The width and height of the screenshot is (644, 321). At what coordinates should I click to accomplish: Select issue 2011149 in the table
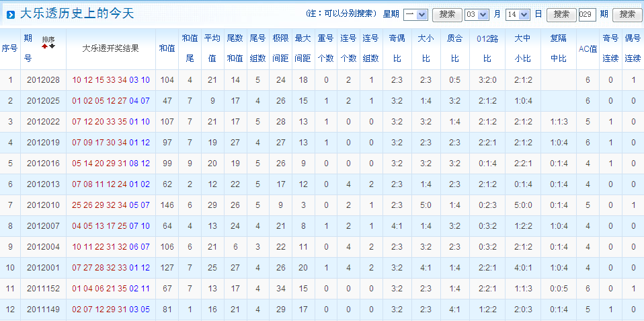[43, 310]
